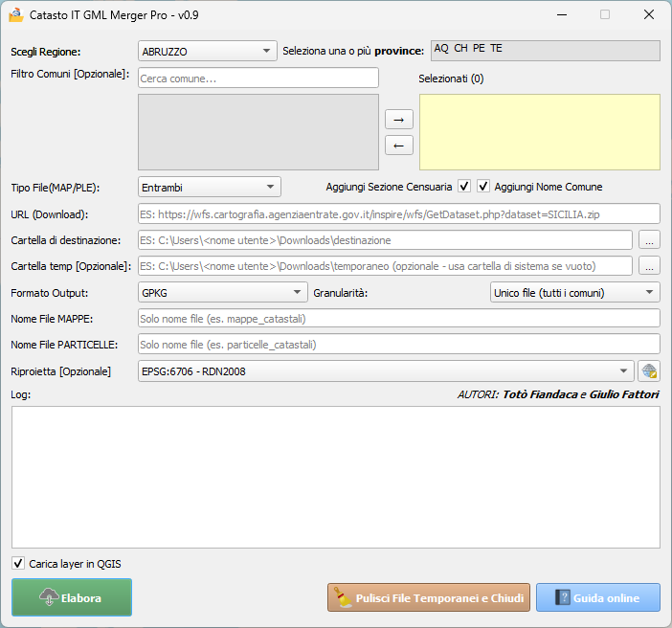Image resolution: width=672 pixels, height=628 pixels.
Task: Click Pulisci File Temporanei e Chiudi
Action: point(429,597)
